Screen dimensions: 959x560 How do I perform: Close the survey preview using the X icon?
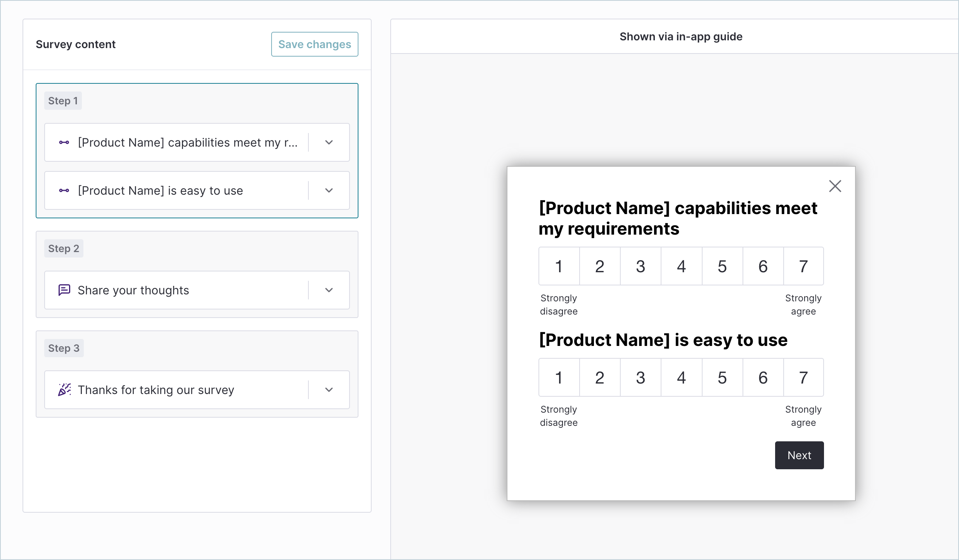pyautogui.click(x=835, y=186)
